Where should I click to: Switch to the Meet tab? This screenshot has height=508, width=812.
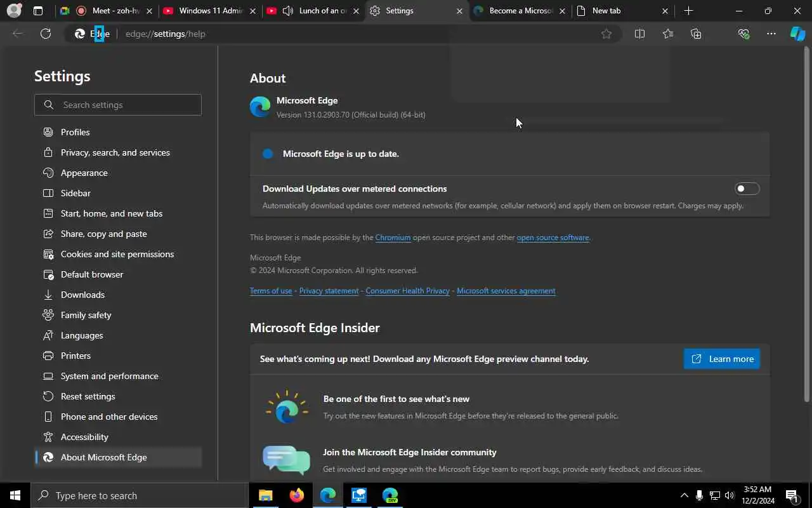click(105, 11)
